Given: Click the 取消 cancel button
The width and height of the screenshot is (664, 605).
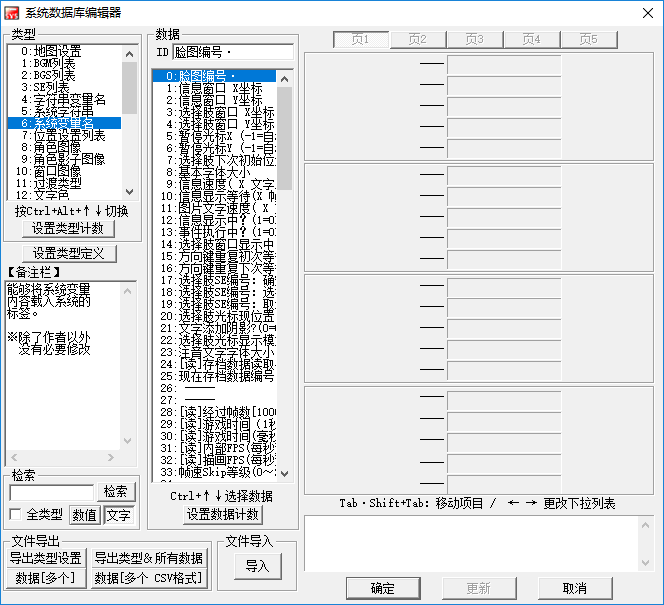Looking at the screenshot, I should pos(575,588).
